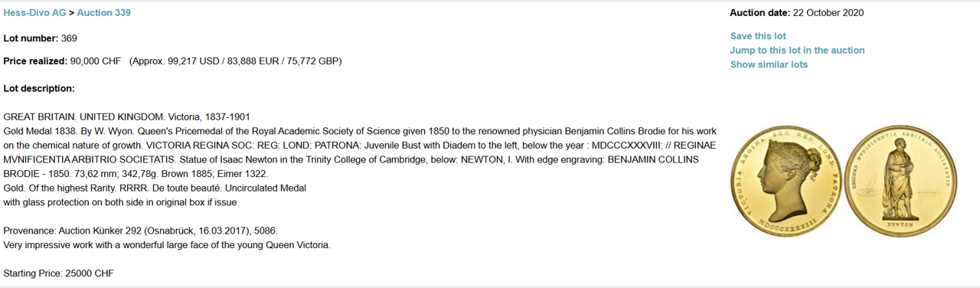Click the Provenance Auction Künker 292 line
The width and height of the screenshot is (980, 288).
pos(141,231)
